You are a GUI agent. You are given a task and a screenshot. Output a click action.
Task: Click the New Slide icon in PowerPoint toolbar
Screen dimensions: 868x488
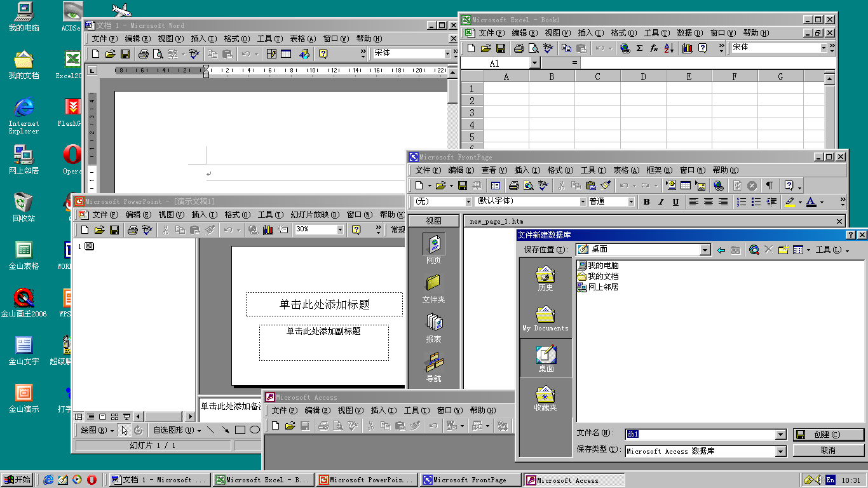(x=283, y=229)
